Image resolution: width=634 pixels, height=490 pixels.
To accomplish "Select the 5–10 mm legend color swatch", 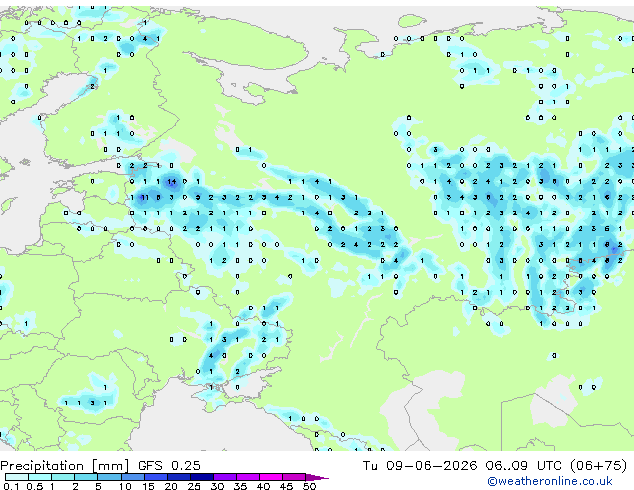I will click(x=109, y=477).
